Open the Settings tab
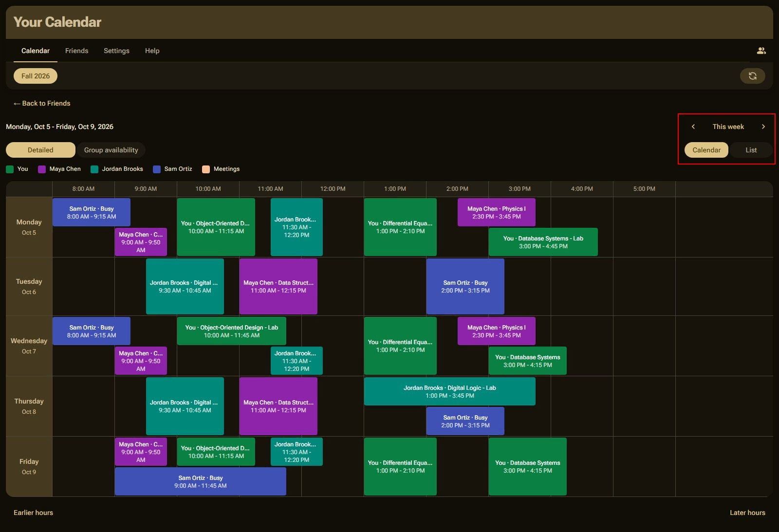The image size is (779, 532). coord(116,51)
